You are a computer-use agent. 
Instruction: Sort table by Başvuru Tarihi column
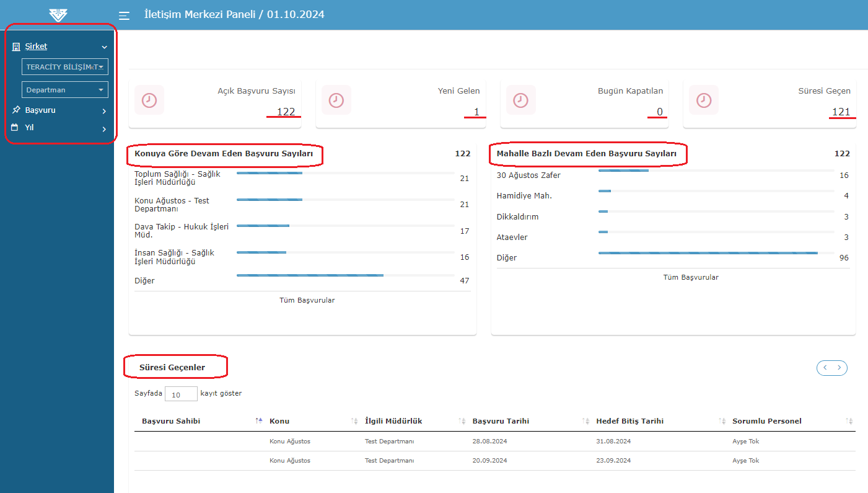[501, 421]
